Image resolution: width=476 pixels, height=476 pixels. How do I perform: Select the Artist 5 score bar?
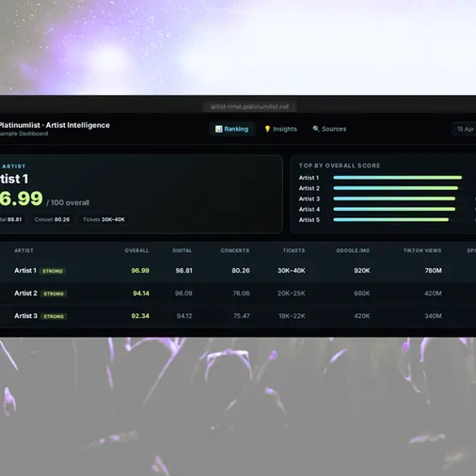coord(391,219)
